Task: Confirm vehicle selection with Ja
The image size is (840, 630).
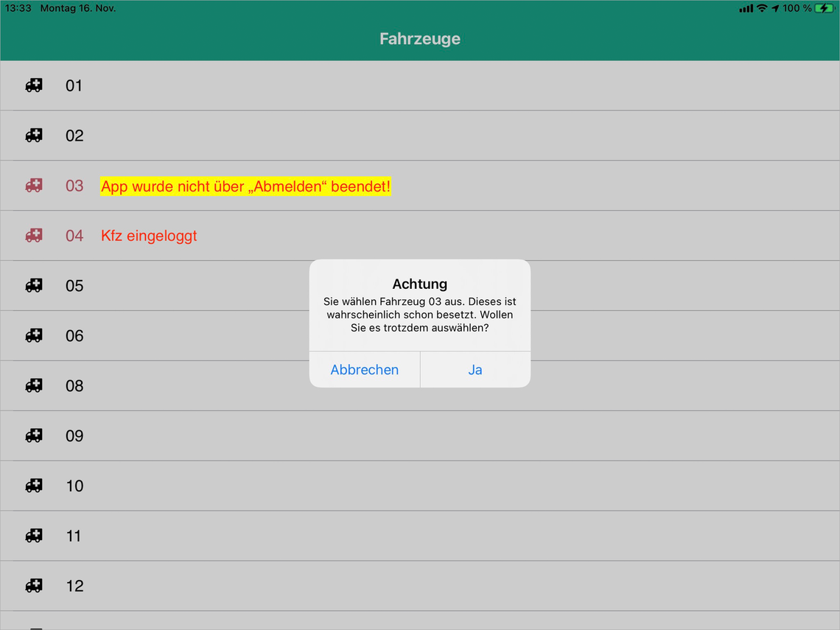Action: 475,369
